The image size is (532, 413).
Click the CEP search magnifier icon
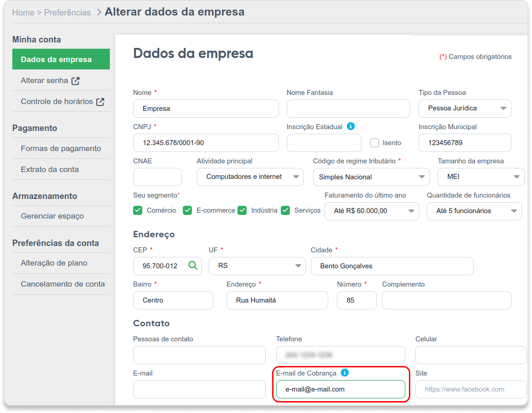pos(193,265)
